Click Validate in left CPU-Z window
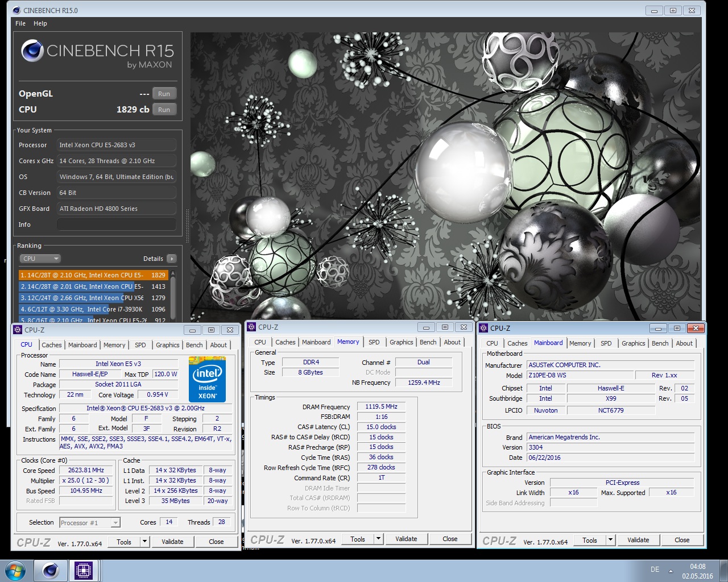The image size is (728, 582). [172, 542]
